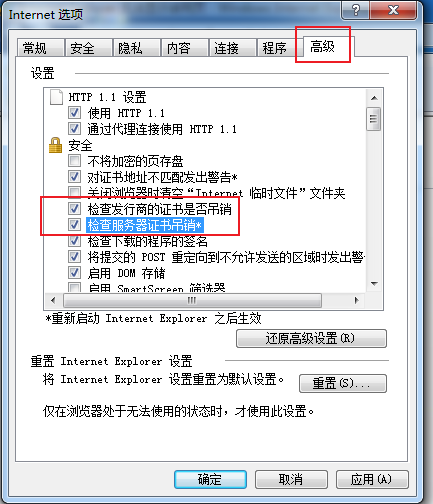Image resolution: width=433 pixels, height=504 pixels.
Task: Toggle 启用 DOM 存储 checkbox
Action: 74,273
